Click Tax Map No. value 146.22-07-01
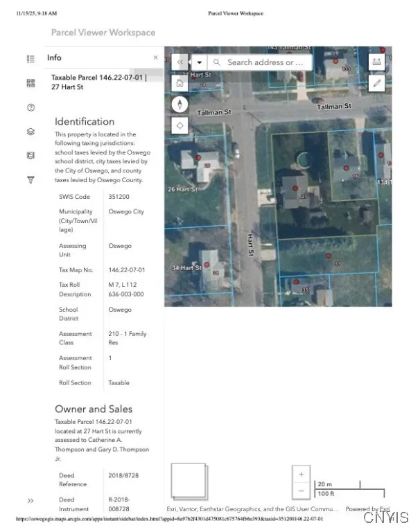411x532 pixels. 127,269
